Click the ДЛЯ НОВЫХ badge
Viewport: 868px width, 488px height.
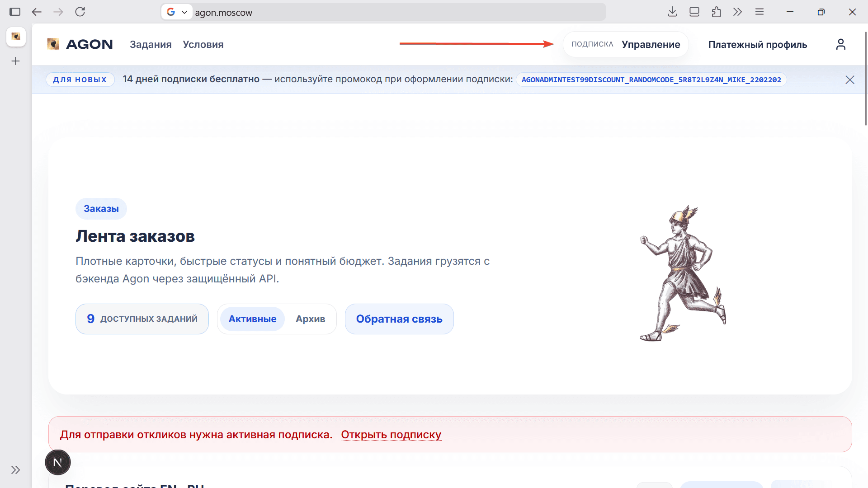pos(80,80)
